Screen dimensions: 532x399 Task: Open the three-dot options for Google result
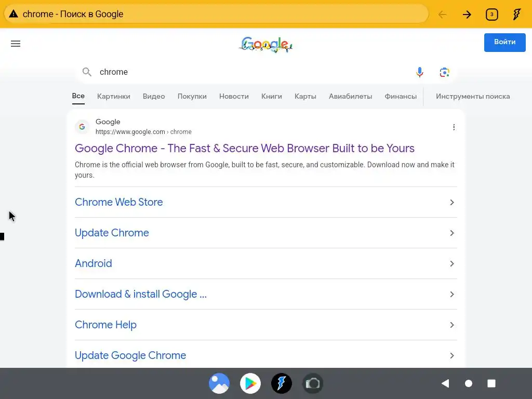(x=454, y=127)
